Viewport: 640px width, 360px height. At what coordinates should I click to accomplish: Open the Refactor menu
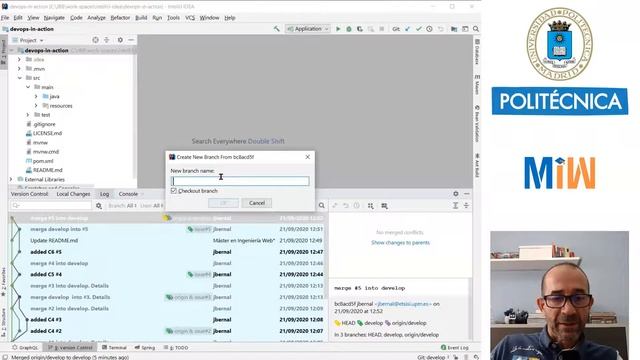[x=120, y=18]
